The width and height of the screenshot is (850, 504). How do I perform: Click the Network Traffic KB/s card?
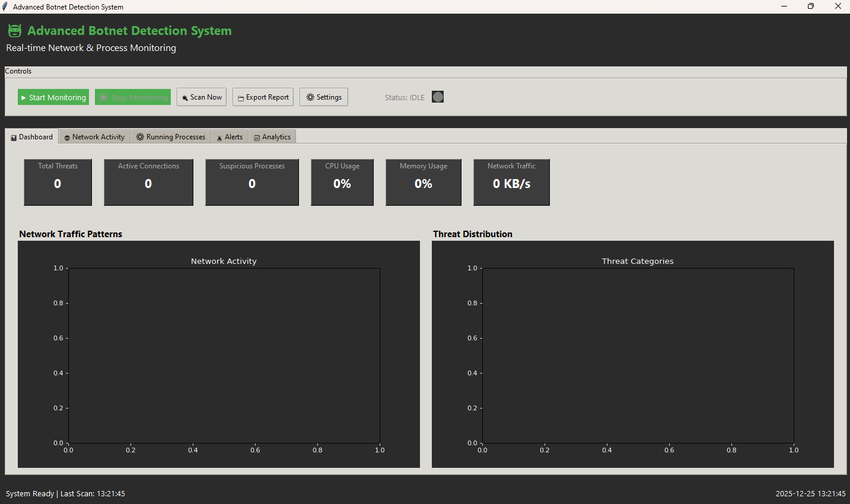[511, 182]
